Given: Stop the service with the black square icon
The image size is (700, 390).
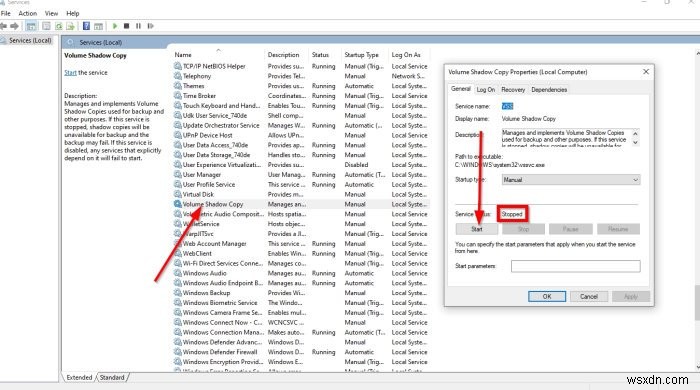Looking at the screenshot, I should coord(126,26).
